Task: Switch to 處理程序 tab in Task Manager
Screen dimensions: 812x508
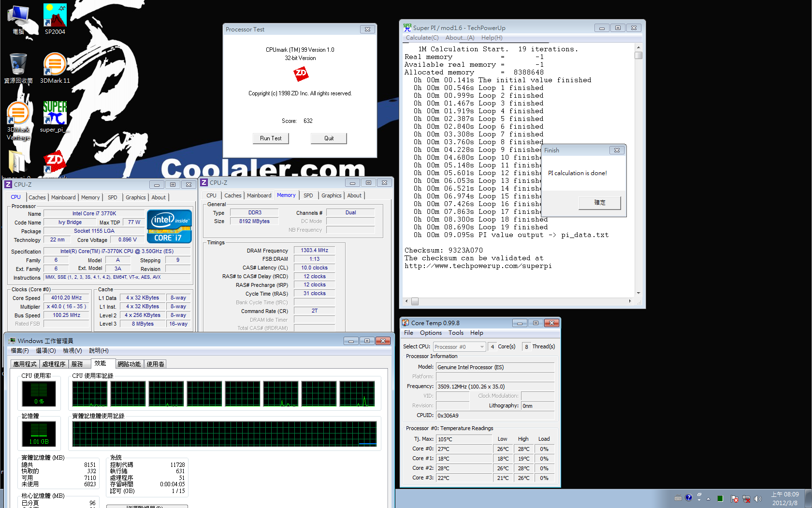Action: pyautogui.click(x=54, y=364)
